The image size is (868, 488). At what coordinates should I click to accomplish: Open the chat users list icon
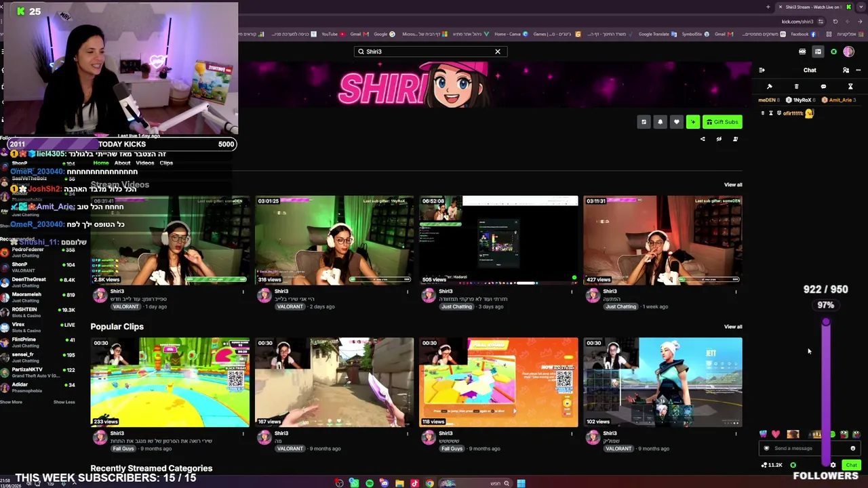pos(846,70)
